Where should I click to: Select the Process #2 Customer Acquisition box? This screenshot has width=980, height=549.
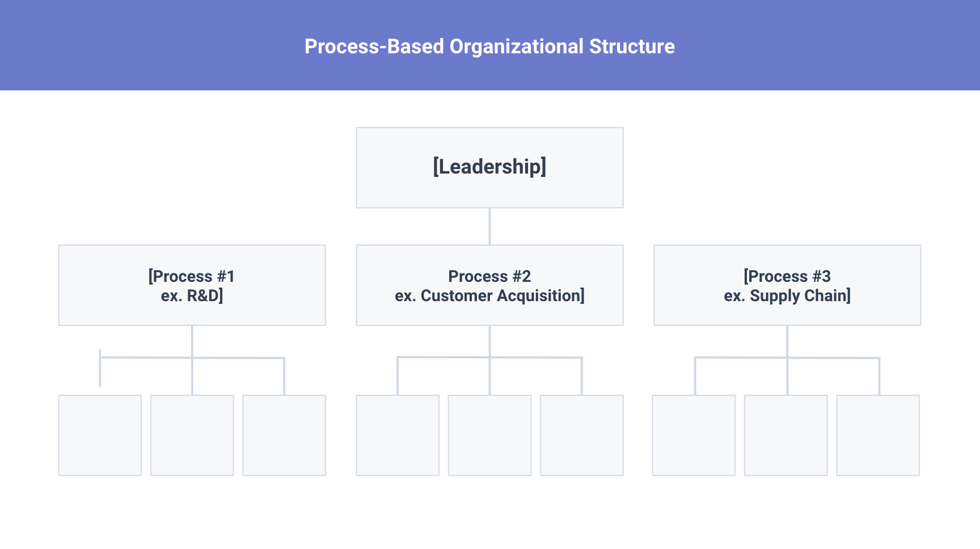tap(489, 285)
